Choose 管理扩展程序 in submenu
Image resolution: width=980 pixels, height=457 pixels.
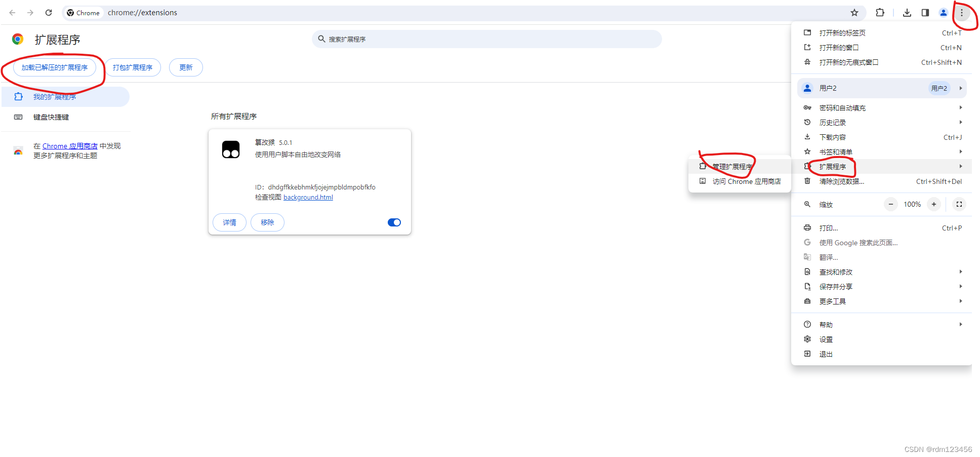[740, 167]
